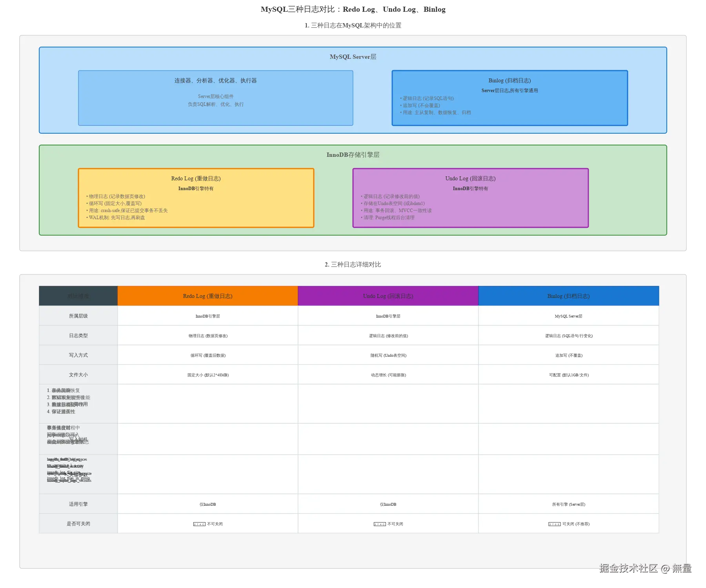Screen dimensions: 706x588
Task: Select the InnoDB存储引擎层 green container
Action: pos(352,155)
